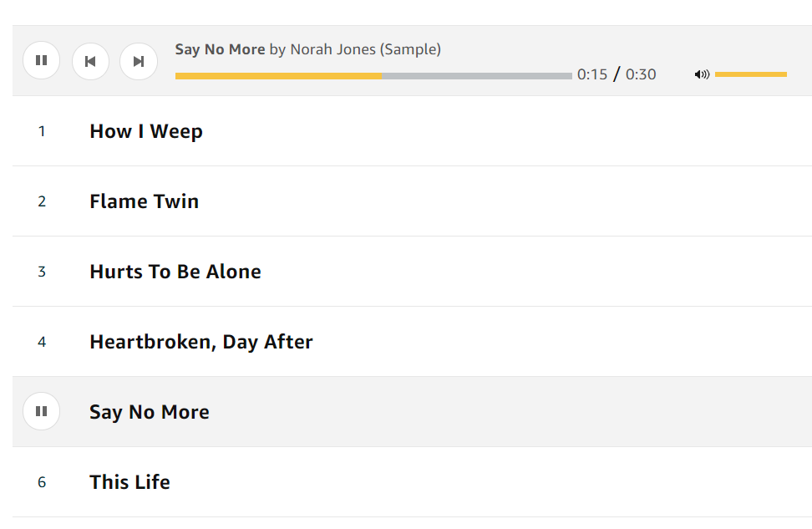Mute the volume speaker icon
The height and width of the screenshot is (529, 812).
[x=702, y=74]
